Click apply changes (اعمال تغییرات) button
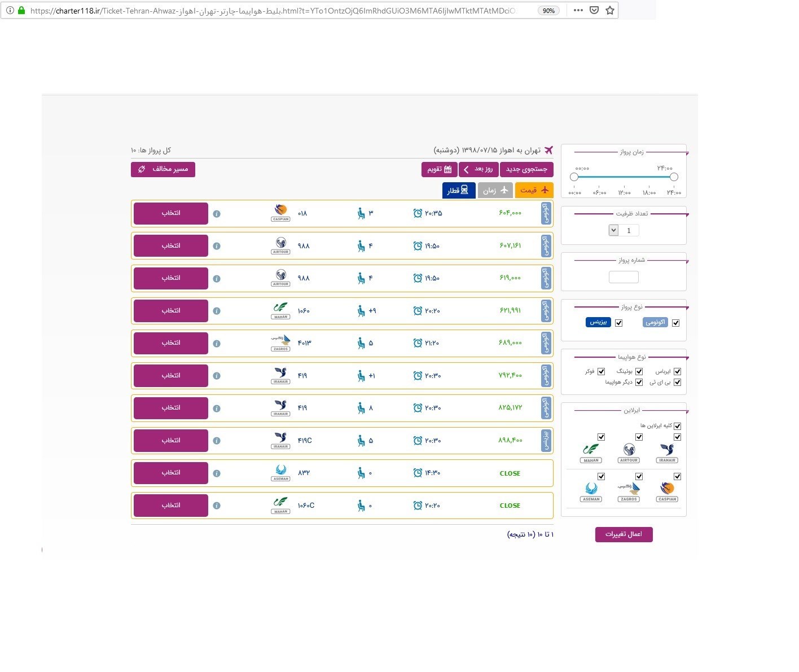The image size is (799, 672). tap(624, 534)
